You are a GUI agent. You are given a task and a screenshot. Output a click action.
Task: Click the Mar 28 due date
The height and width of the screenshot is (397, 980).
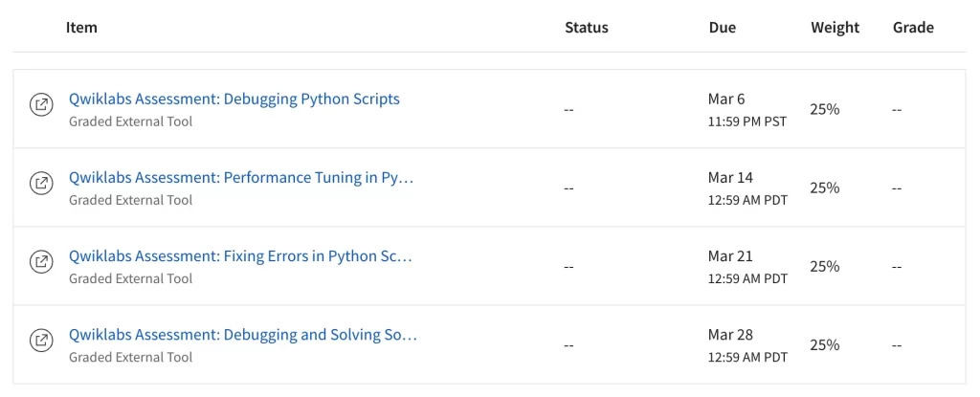coord(730,335)
